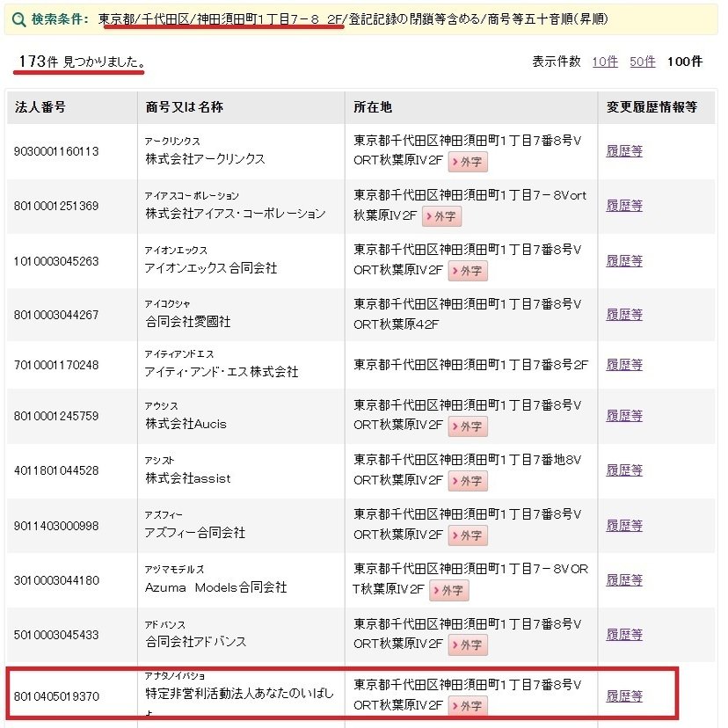This screenshot has height=728, width=728.
Task: Click the 173件 見つかりました result count
Action: coord(81,62)
